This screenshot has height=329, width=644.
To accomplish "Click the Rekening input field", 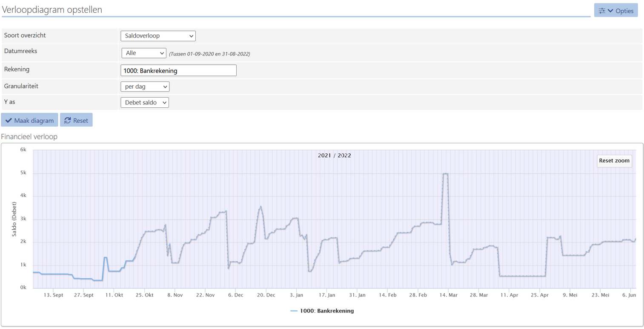I will pyautogui.click(x=178, y=70).
